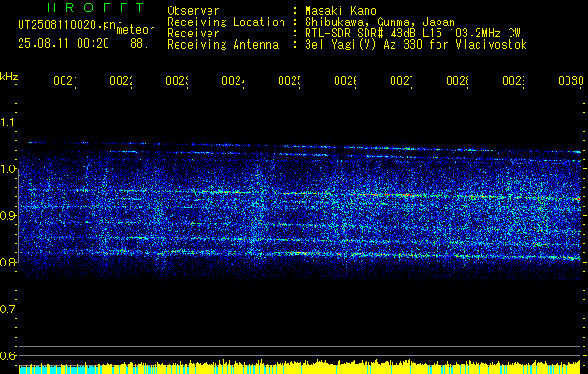Click the yellow signal level bar graph
Screen dimensions: 588x374
[x=299, y=367]
